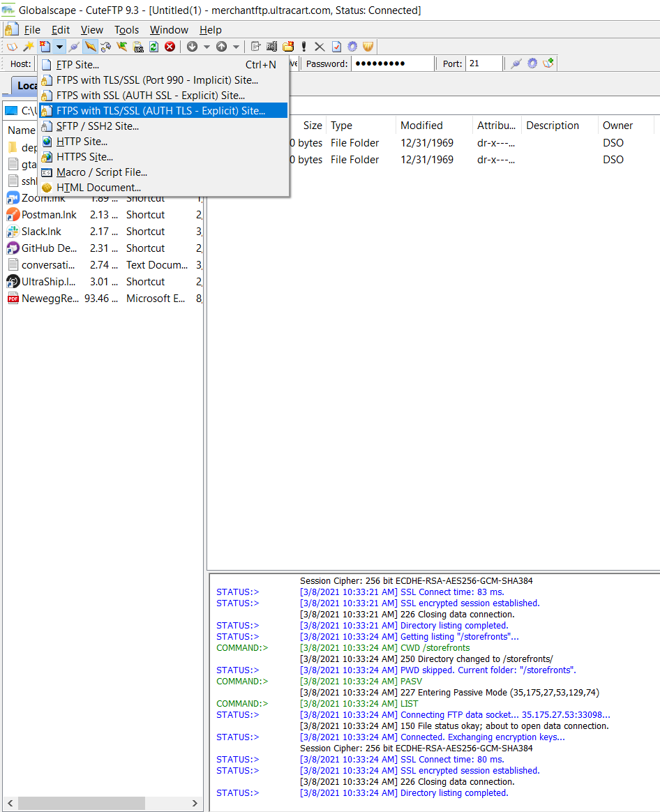Sort remote list by Type column header

tap(361, 126)
